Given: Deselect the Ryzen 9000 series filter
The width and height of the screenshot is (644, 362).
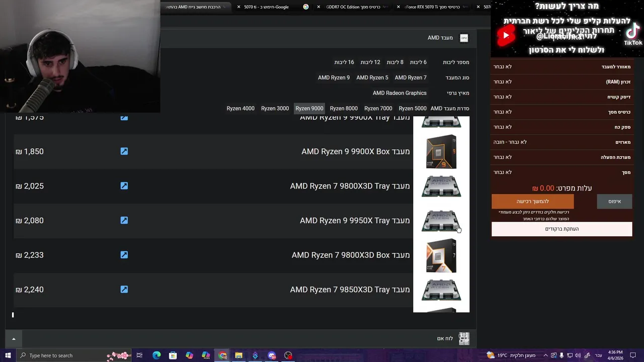Looking at the screenshot, I should (x=309, y=109).
